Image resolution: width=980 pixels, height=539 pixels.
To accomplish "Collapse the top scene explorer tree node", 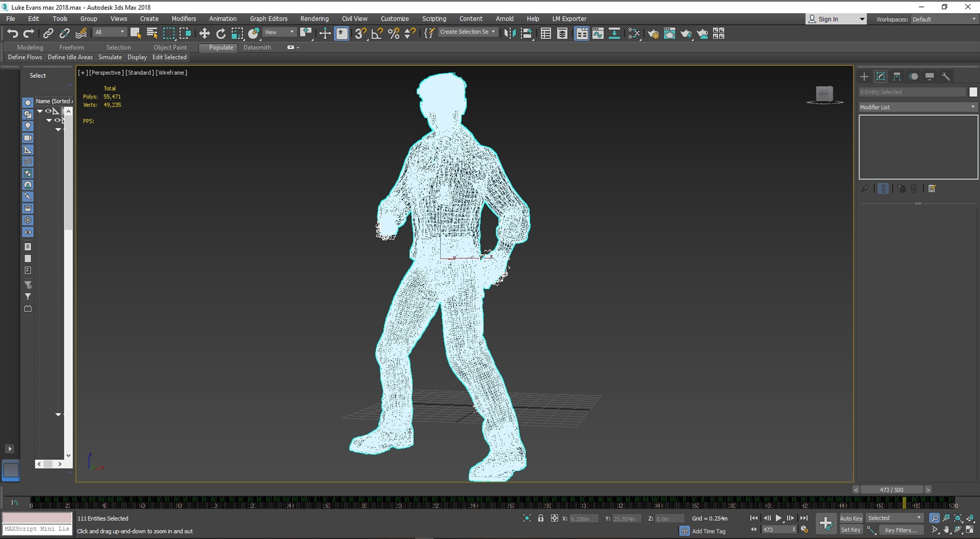I will tap(40, 111).
